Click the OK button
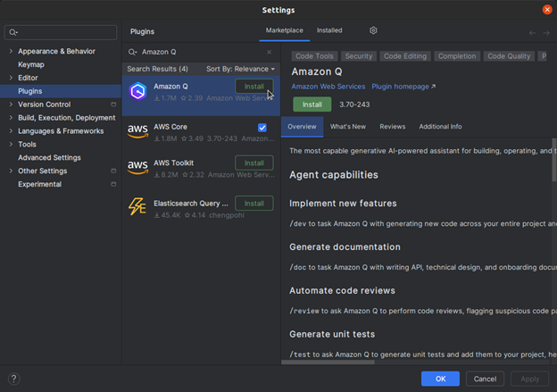This screenshot has width=557, height=392. click(x=440, y=379)
